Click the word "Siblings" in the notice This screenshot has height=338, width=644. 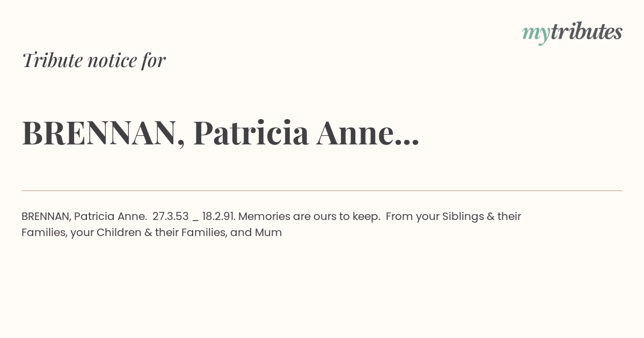tap(462, 216)
